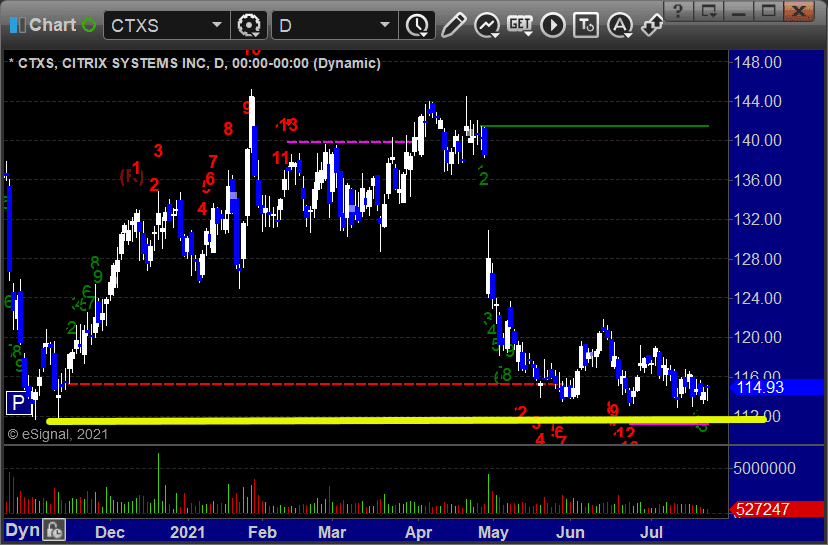Open the CTXS symbol dropdown arrow
The image size is (828, 545).
pyautogui.click(x=217, y=25)
